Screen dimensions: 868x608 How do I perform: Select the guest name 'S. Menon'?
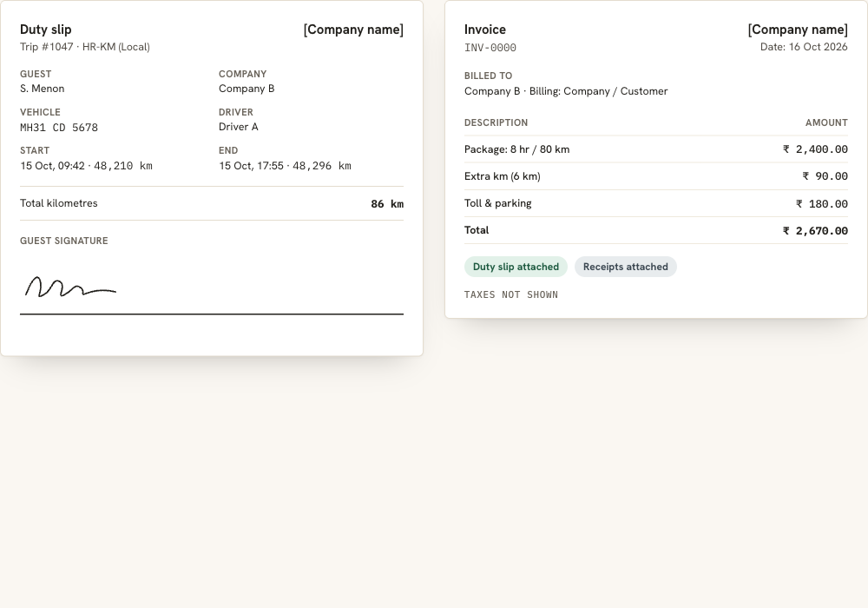coord(42,89)
